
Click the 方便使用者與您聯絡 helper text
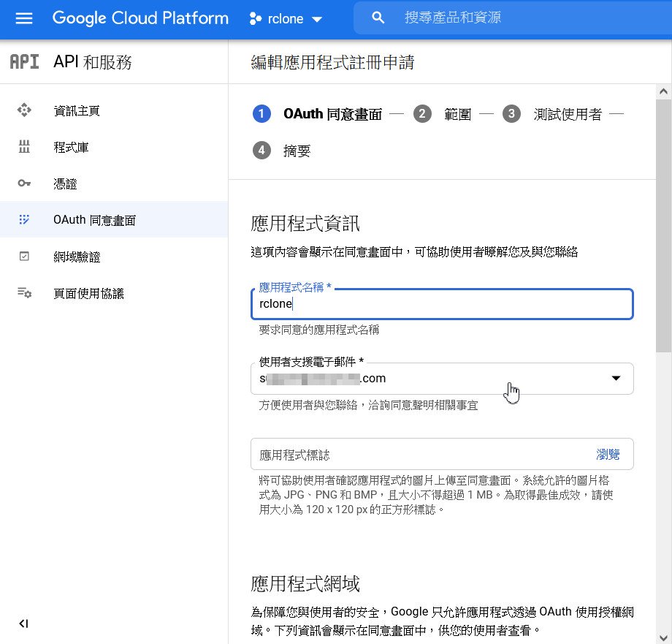(368, 405)
